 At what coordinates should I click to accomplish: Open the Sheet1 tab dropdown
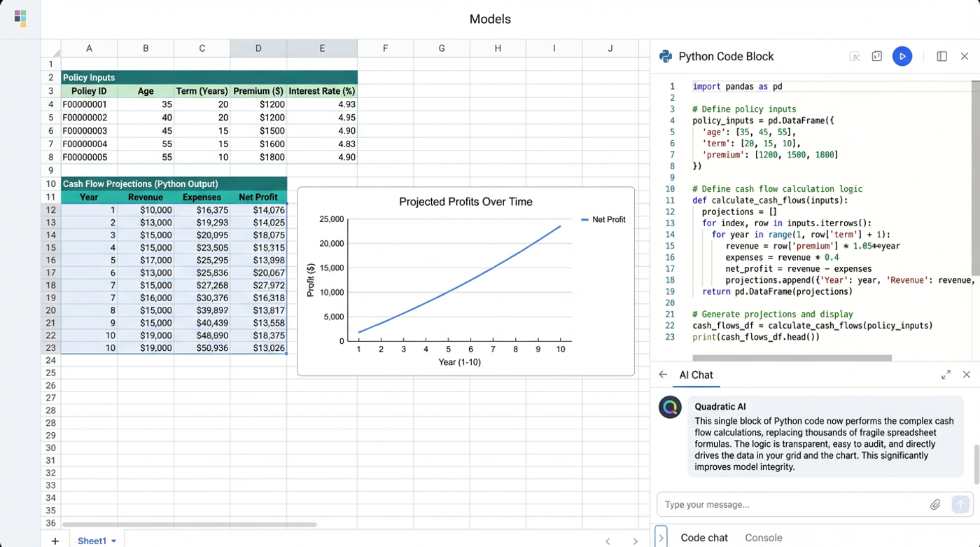click(x=113, y=541)
